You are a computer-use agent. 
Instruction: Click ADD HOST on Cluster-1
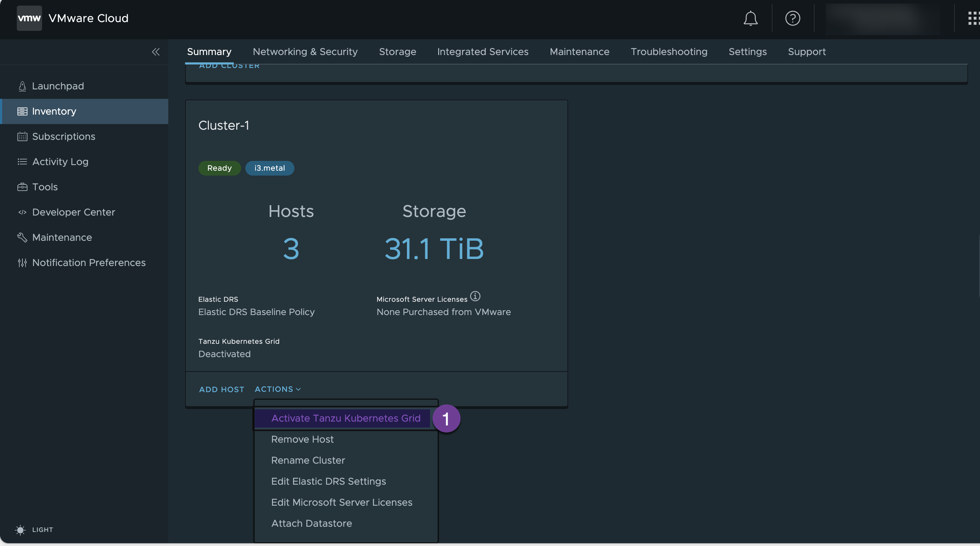pos(222,389)
